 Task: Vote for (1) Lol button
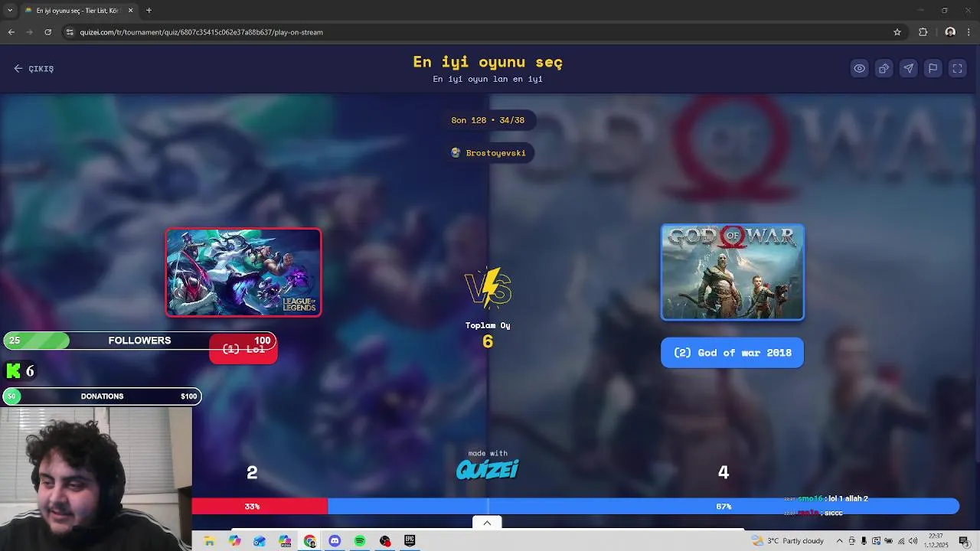[243, 349]
